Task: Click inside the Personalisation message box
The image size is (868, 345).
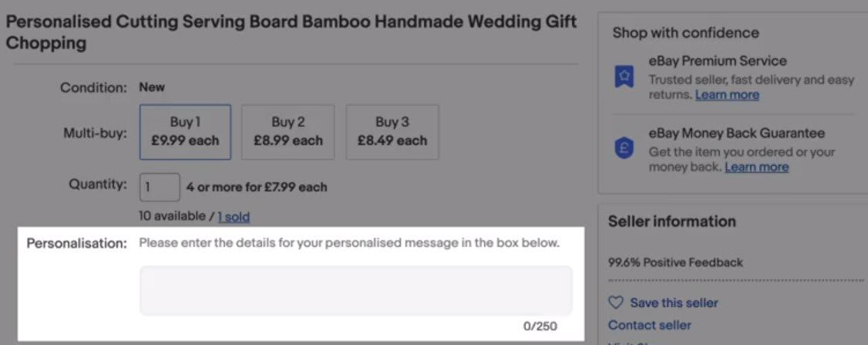Action: click(356, 291)
